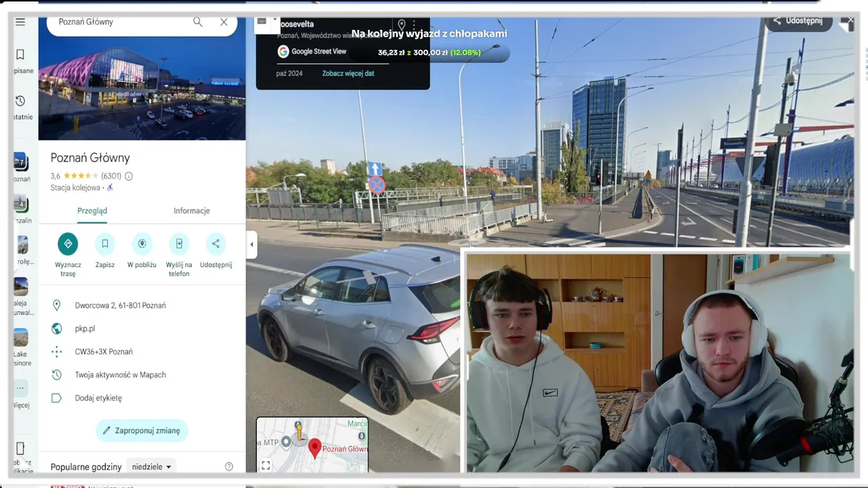Click the keyboard layout icon at top
Screen dimensions: 868x488
tap(262, 22)
